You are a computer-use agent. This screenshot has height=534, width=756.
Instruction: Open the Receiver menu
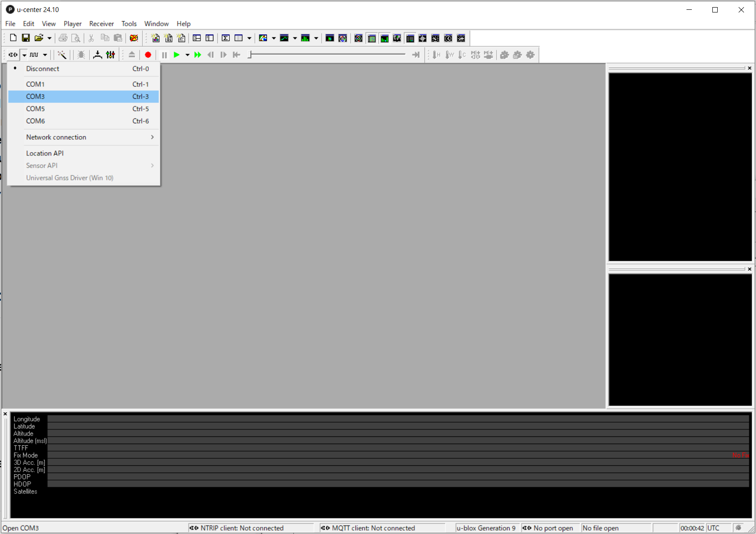click(x=101, y=24)
